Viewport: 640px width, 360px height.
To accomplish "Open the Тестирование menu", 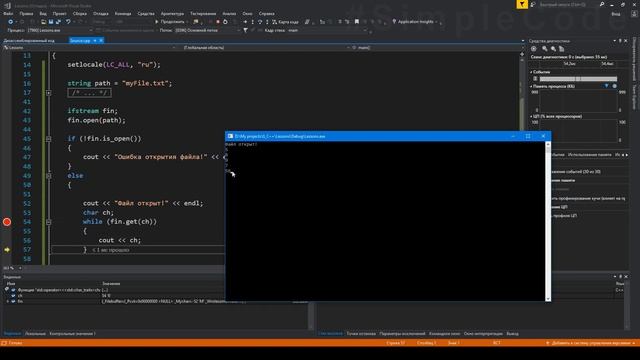I will [x=203, y=13].
